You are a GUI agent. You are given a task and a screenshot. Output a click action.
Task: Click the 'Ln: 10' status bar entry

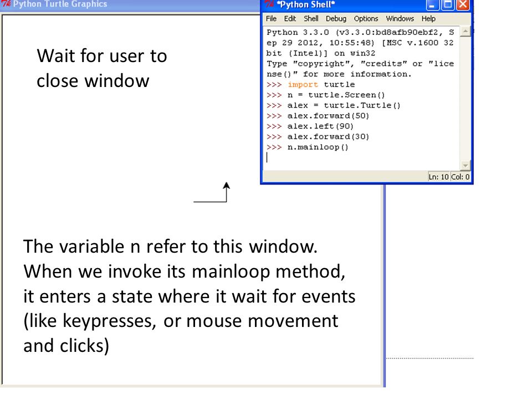pos(438,177)
